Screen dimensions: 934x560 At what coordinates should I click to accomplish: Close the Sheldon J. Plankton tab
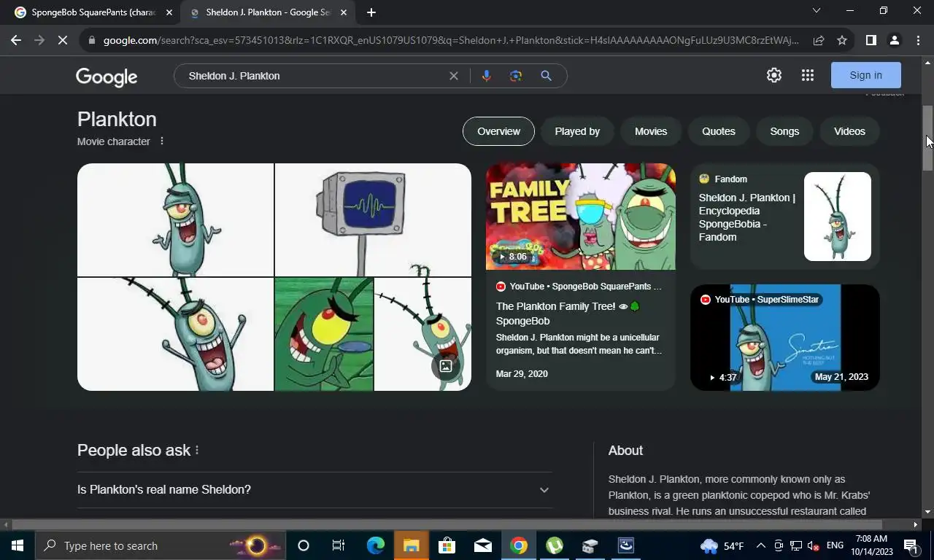point(344,12)
